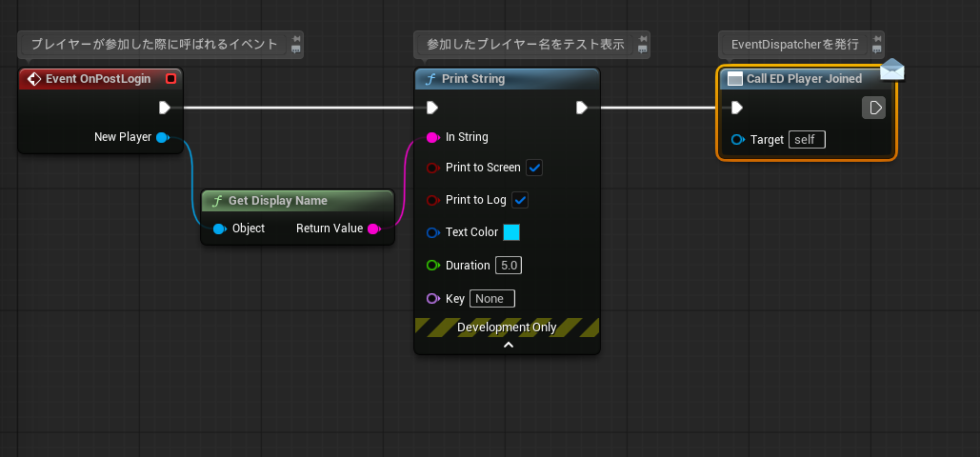Click the '参加したプレイヤー名をテスト表示' comment text
The image size is (980, 457).
tap(526, 45)
